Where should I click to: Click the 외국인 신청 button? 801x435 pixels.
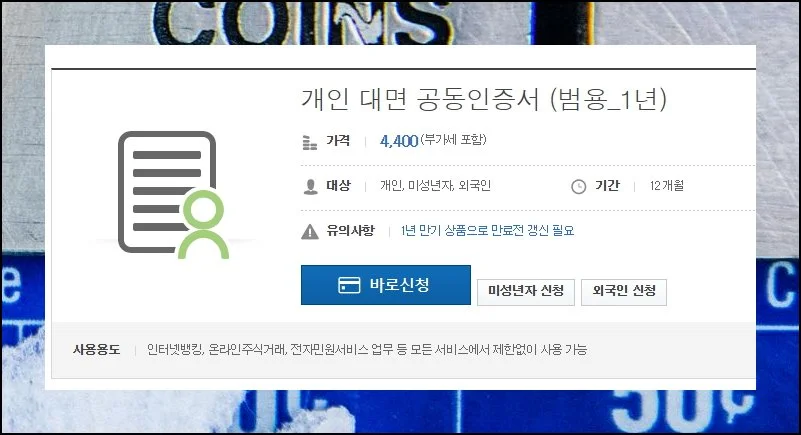click(624, 292)
